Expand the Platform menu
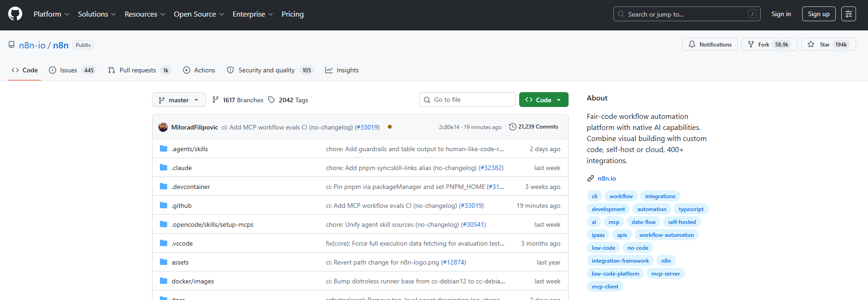The image size is (868, 300). 51,14
